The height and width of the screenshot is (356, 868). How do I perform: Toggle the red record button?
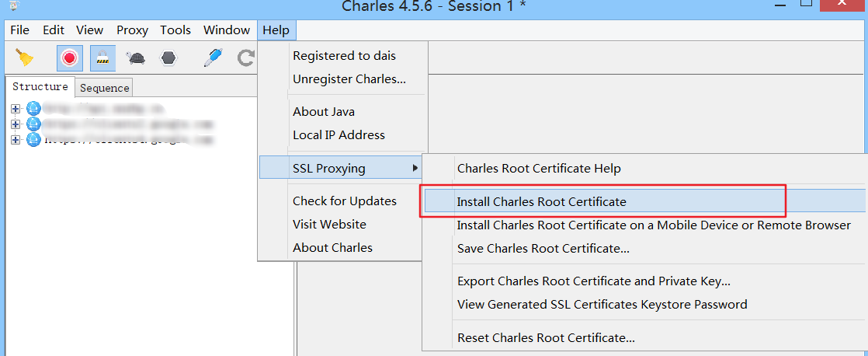(x=70, y=58)
